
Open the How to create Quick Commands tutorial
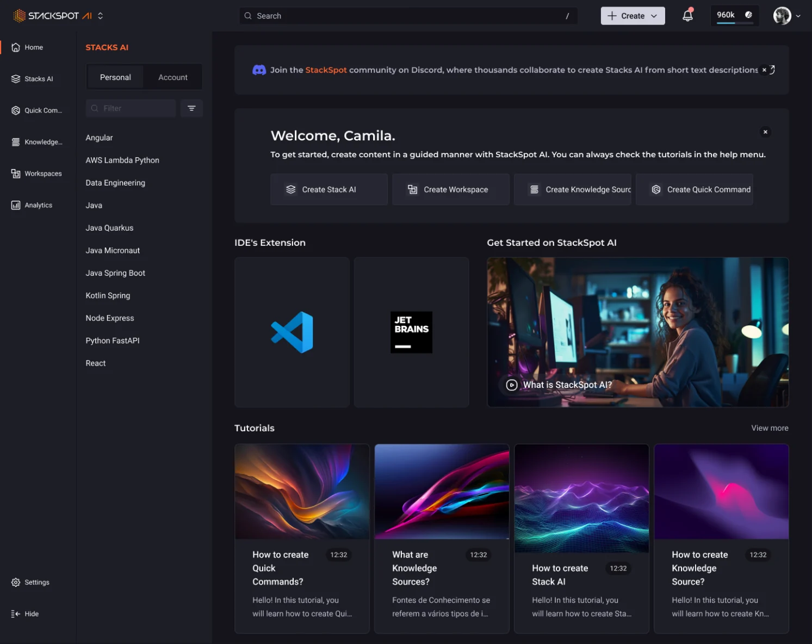coord(302,538)
